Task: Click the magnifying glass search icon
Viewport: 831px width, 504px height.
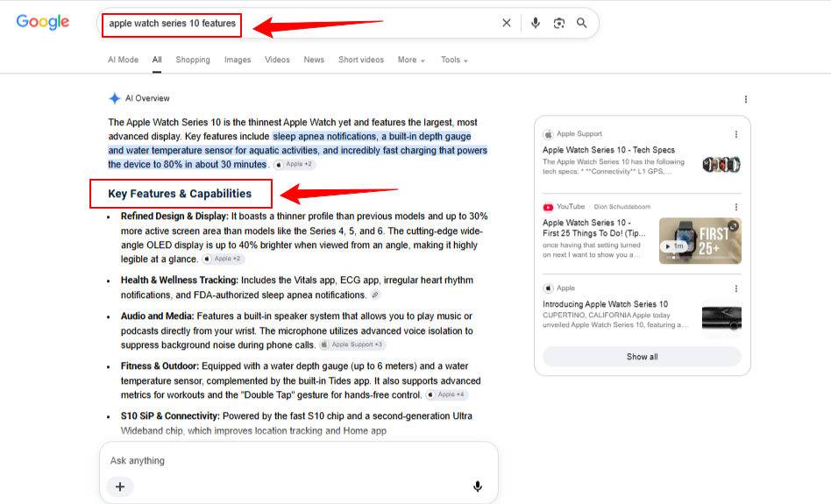Action: click(x=581, y=23)
